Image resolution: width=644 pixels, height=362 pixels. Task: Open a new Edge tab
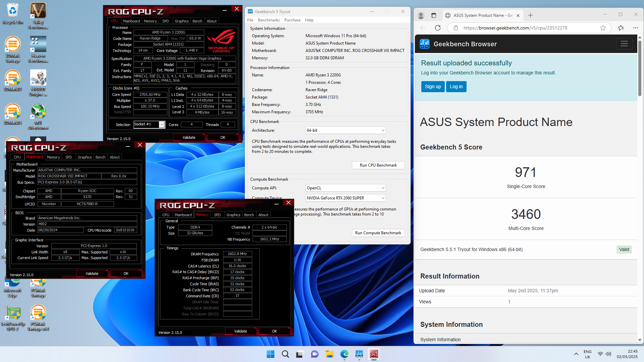pos(530,15)
